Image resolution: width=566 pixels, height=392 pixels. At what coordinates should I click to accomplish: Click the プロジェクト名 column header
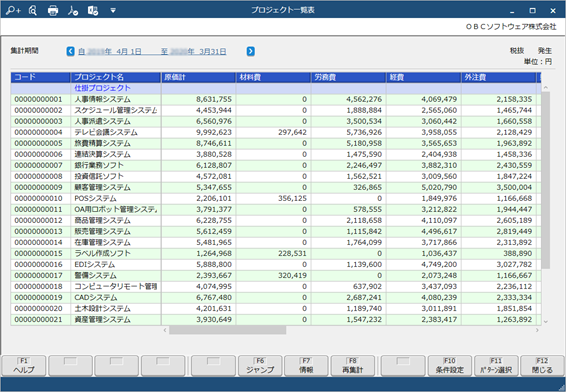point(116,77)
